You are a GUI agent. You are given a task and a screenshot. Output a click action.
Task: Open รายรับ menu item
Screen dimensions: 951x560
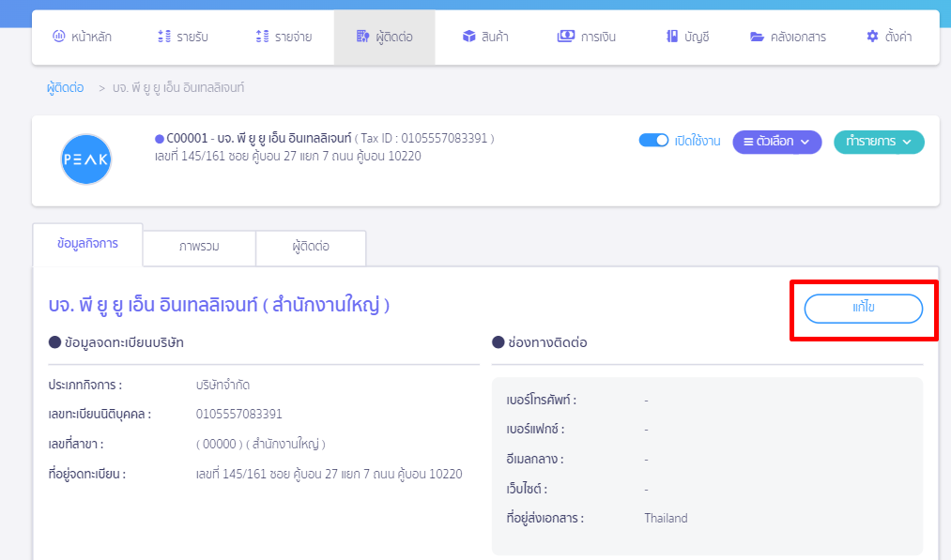(x=183, y=37)
